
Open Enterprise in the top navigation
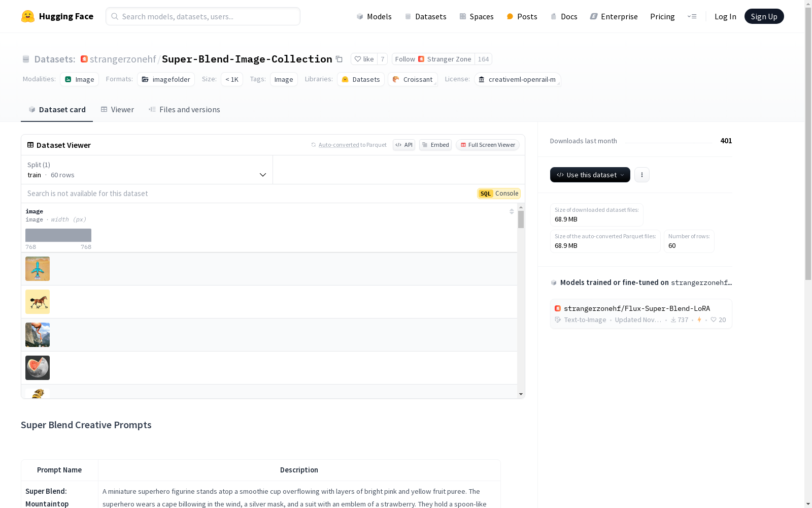coord(614,16)
